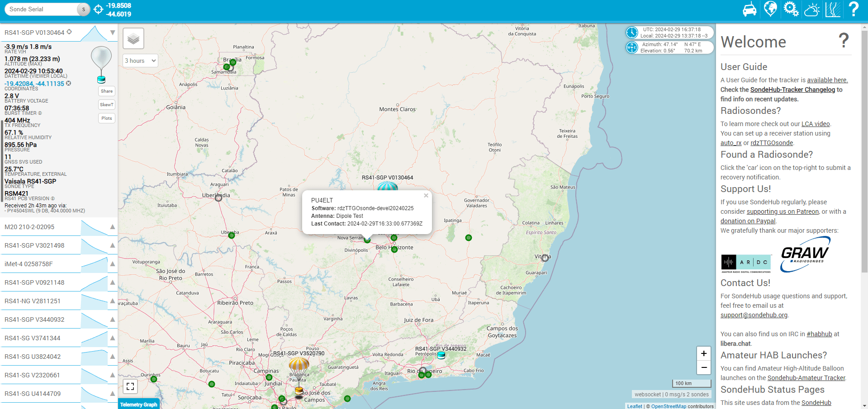Click the SkewT button

(107, 105)
